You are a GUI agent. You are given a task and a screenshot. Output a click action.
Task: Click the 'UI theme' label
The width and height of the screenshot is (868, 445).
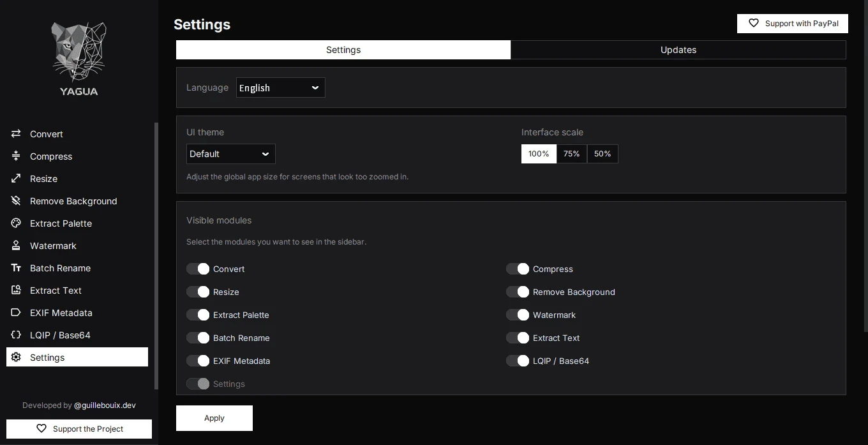pyautogui.click(x=205, y=132)
